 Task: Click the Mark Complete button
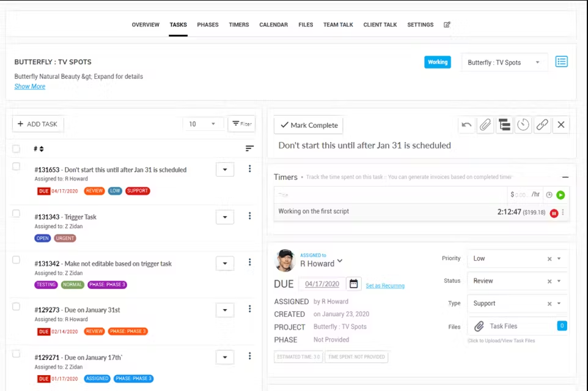tap(309, 125)
